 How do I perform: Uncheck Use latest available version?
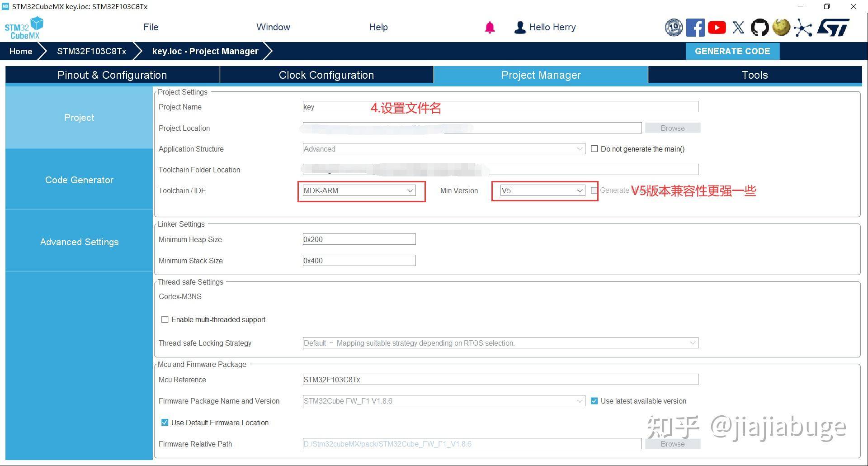point(594,401)
